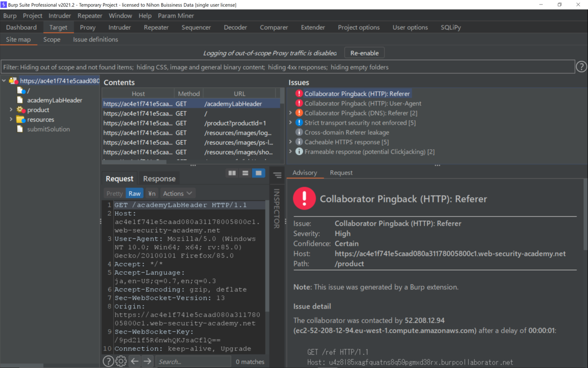
Task: Click the submitSolution file icon in tree
Action: 20,129
